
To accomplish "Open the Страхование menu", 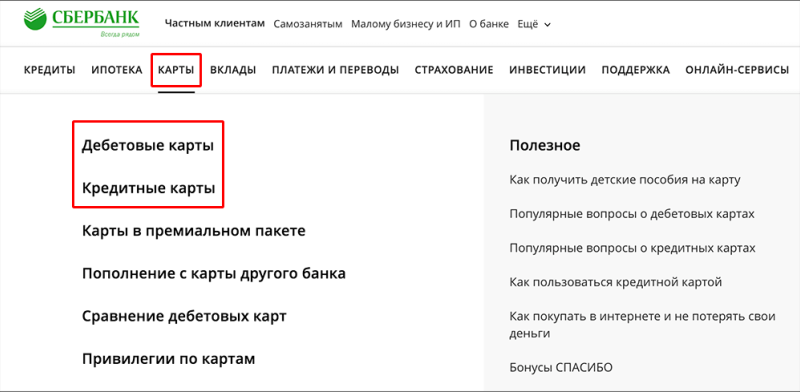I will [454, 70].
